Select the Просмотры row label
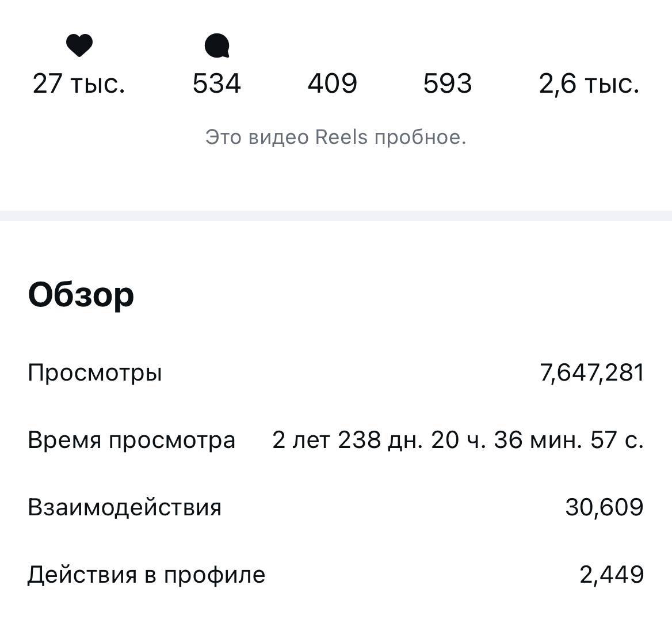The width and height of the screenshot is (672, 623). tap(95, 373)
